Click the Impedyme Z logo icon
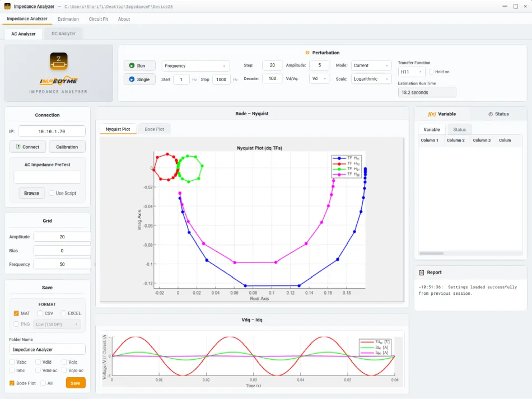 pos(59,61)
